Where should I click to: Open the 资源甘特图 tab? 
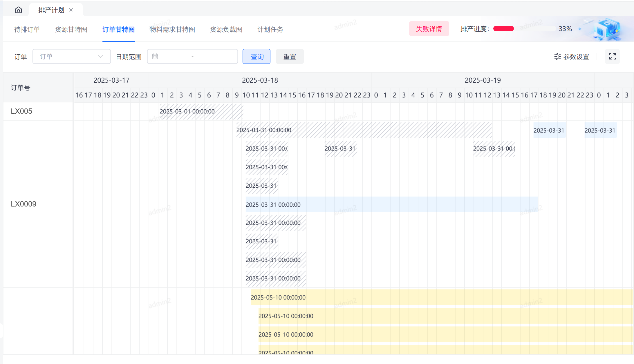[x=71, y=30]
